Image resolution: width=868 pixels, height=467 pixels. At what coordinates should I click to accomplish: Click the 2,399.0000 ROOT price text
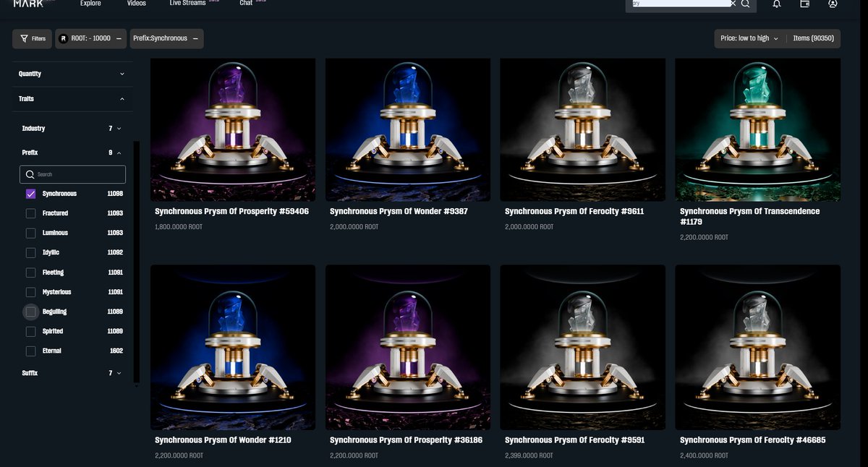pos(529,455)
